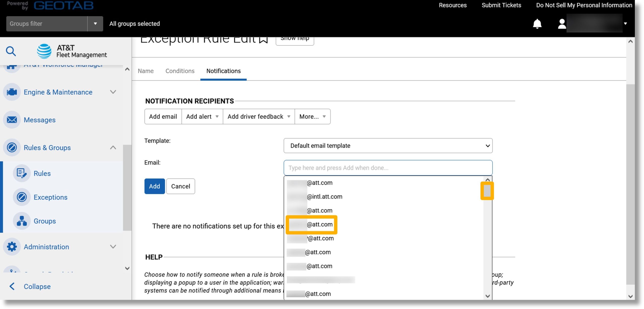Open Resources in top bar
This screenshot has height=309, width=644.
point(453,5)
